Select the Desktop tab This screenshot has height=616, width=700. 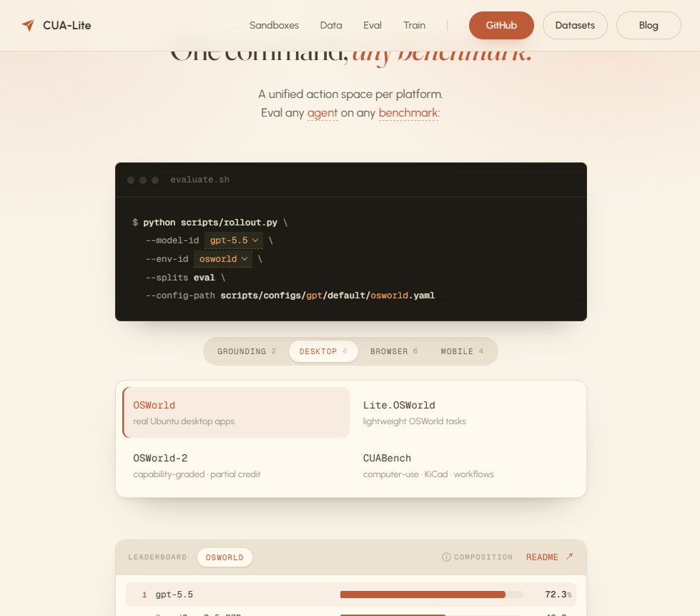(322, 351)
